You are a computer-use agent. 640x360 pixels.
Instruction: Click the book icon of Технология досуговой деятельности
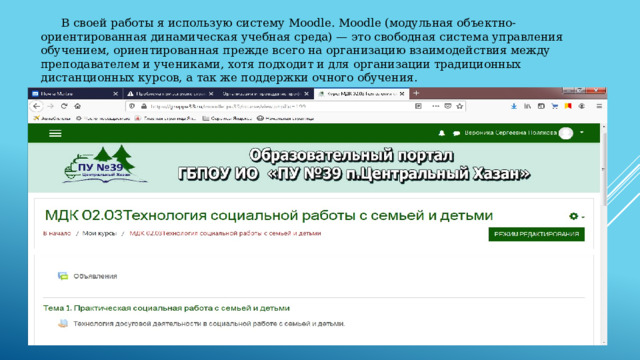click(63, 323)
